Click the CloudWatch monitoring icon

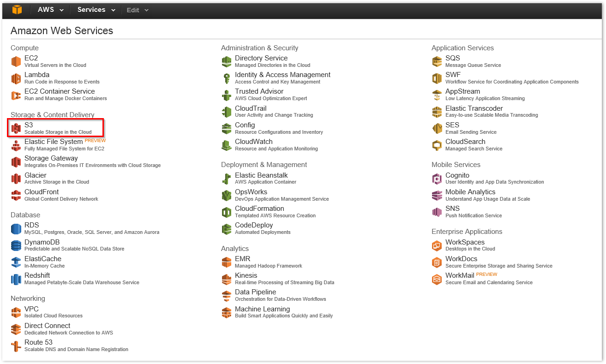click(x=227, y=145)
